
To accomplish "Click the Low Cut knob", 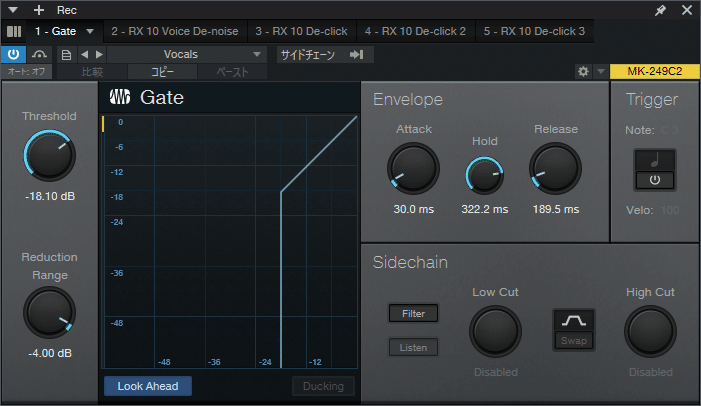I will pyautogui.click(x=495, y=331).
